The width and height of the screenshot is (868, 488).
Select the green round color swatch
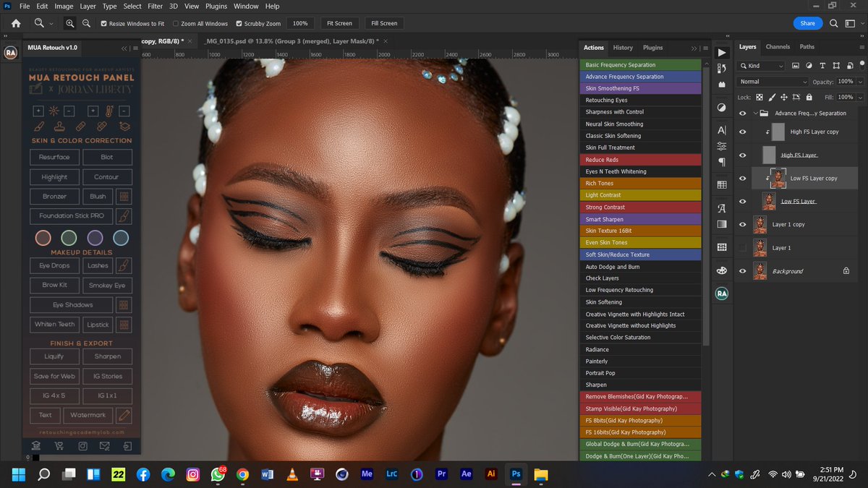69,237
